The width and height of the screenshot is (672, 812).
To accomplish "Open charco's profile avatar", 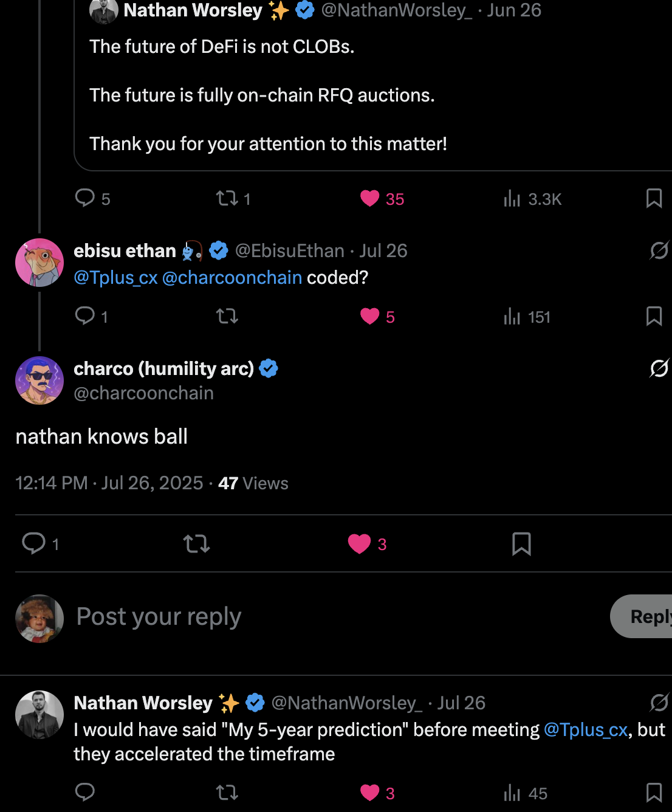I will coord(39,380).
